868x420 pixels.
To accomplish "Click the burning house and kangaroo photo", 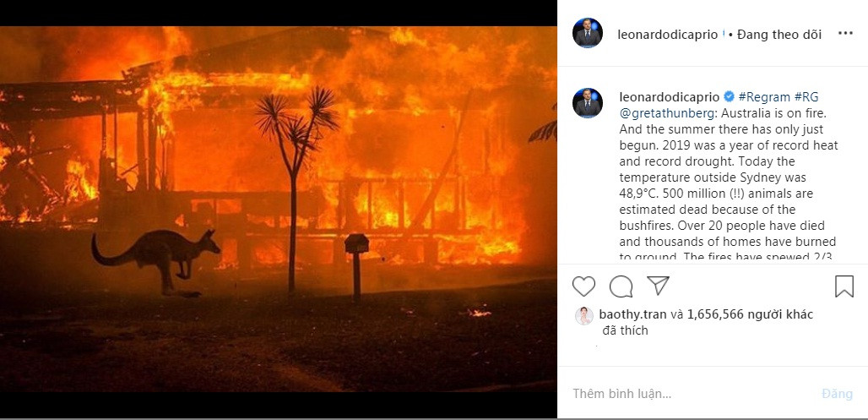I will (x=279, y=209).
